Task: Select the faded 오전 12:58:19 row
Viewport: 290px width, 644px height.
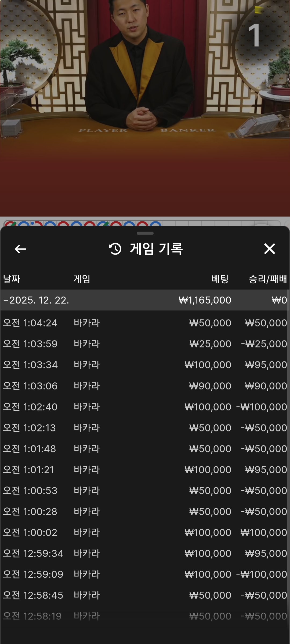Action: 145,616
